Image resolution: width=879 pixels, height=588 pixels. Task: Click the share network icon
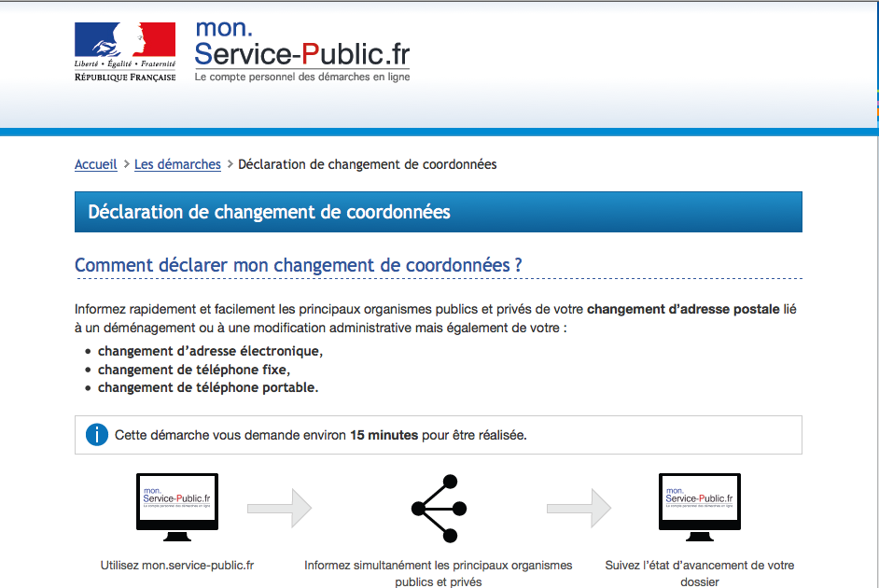(x=439, y=509)
